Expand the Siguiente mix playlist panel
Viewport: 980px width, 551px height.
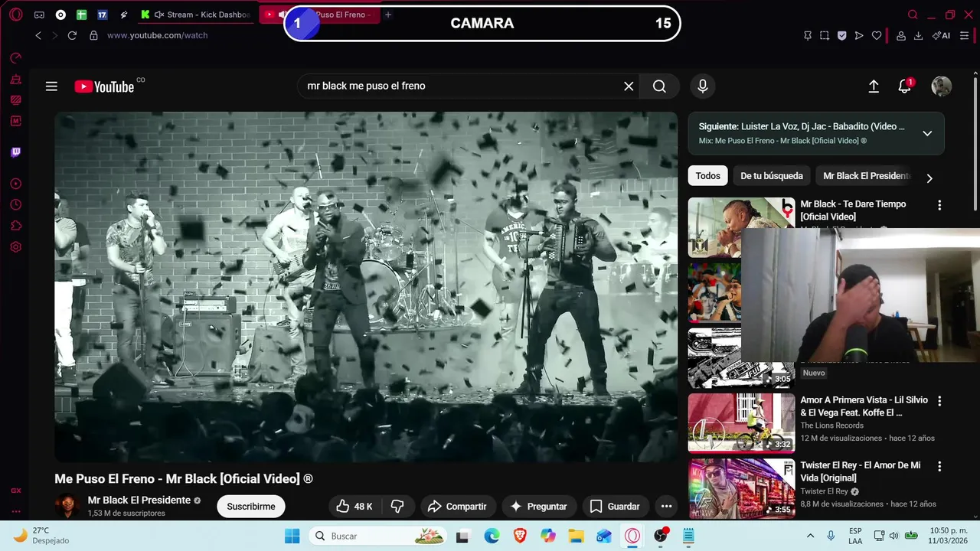pos(927,133)
